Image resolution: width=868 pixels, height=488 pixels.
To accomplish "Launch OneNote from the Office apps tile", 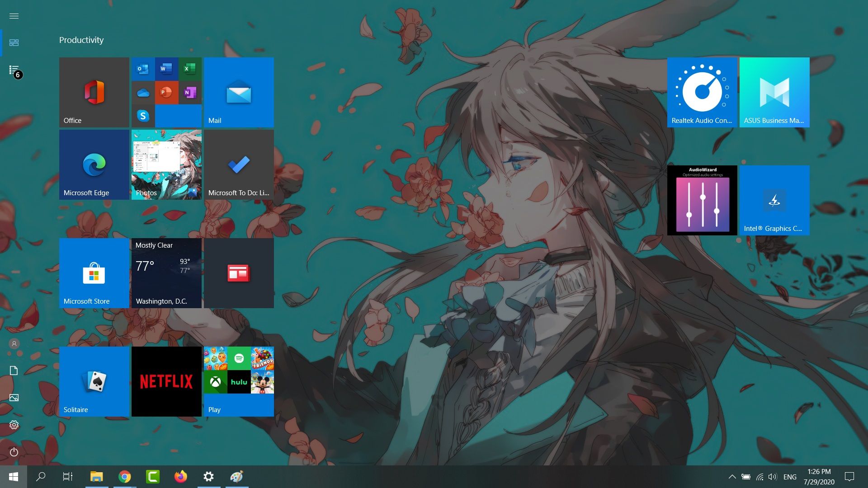I will (x=190, y=93).
